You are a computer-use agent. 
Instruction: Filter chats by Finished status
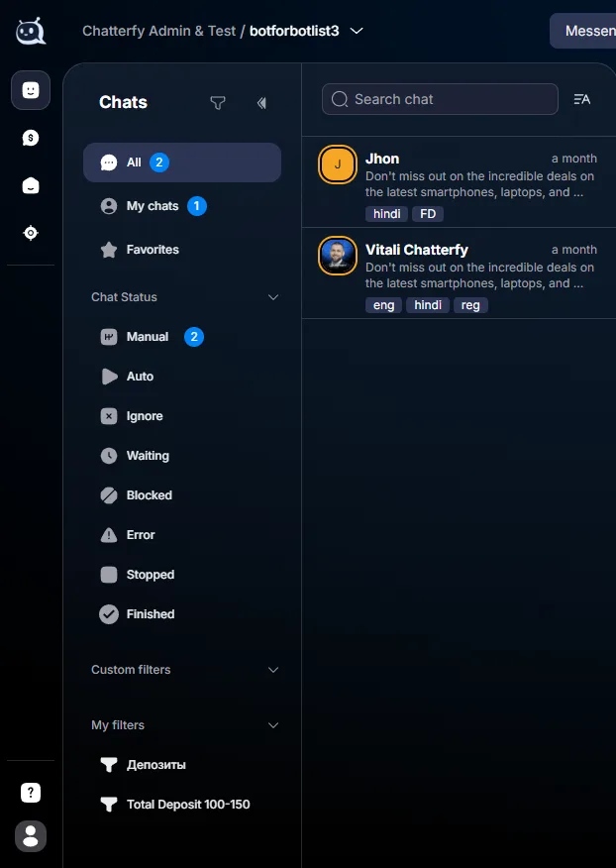(182, 614)
